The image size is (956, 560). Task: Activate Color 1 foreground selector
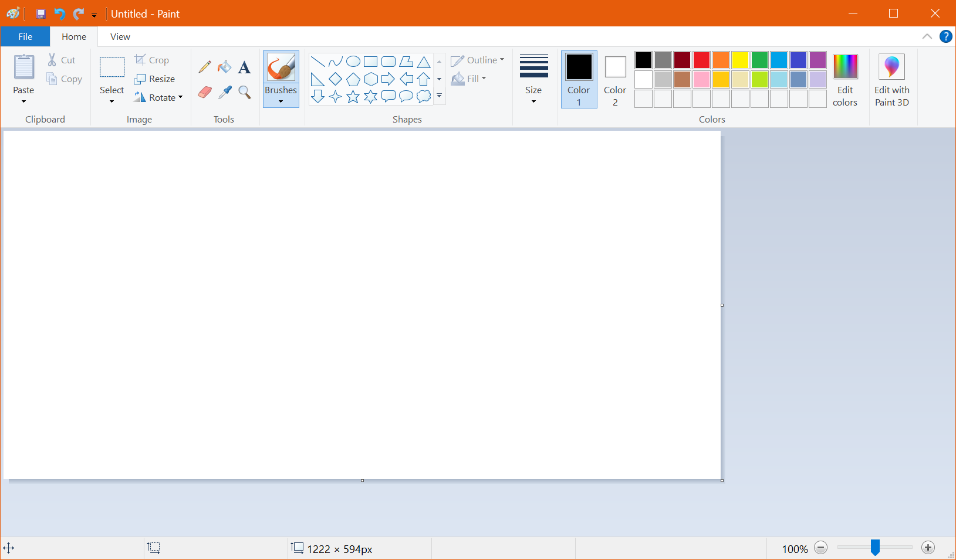click(x=579, y=79)
